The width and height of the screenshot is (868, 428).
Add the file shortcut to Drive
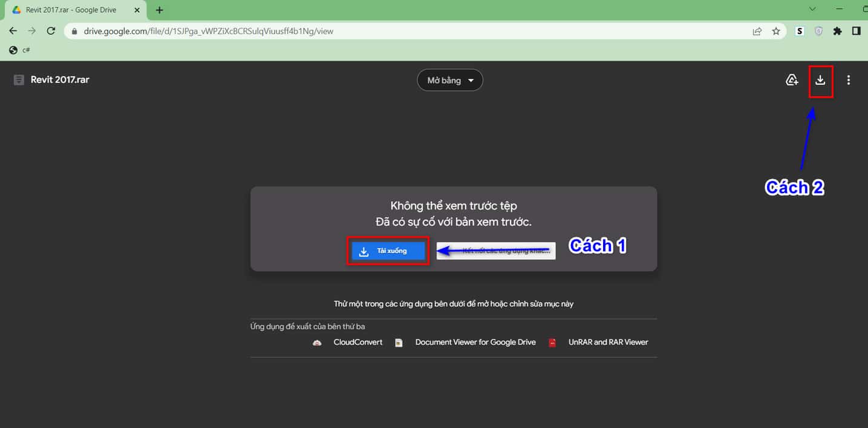(x=792, y=80)
